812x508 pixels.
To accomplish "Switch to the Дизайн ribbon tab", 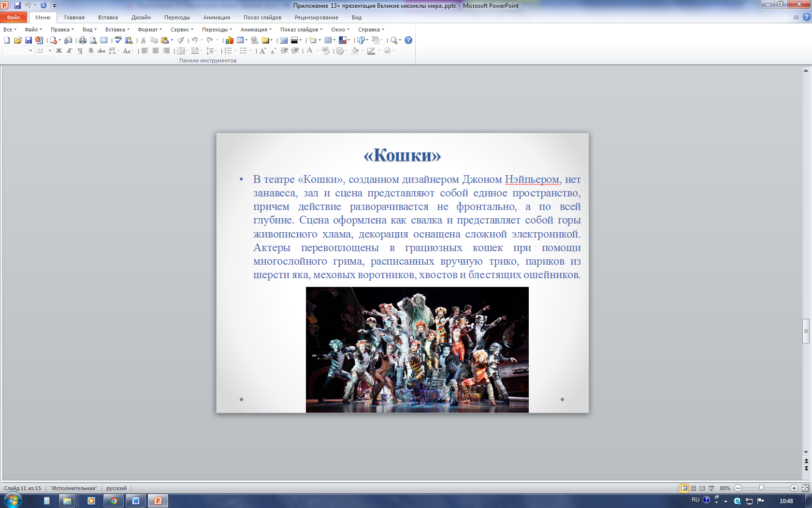I will [x=141, y=17].
